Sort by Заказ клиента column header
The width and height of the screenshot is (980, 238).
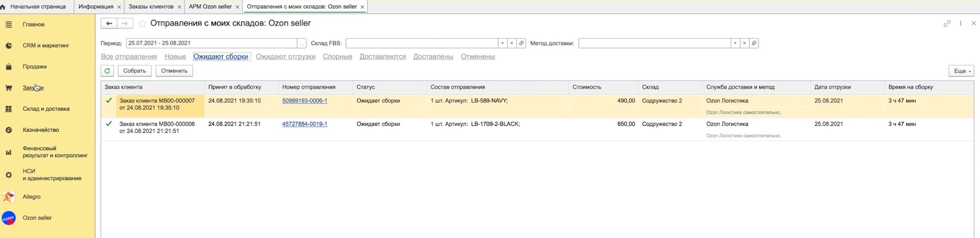pyautogui.click(x=153, y=87)
